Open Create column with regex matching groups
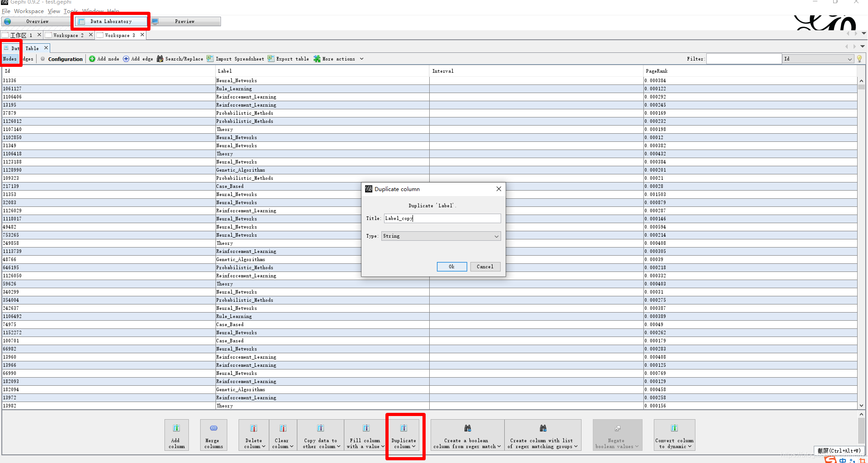This screenshot has height=463, width=868. coord(542,435)
